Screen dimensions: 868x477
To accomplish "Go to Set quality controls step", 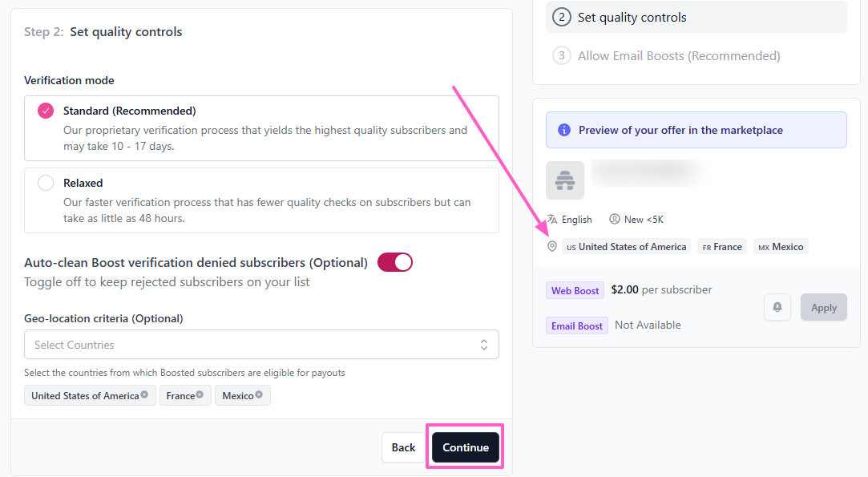I will tap(632, 17).
